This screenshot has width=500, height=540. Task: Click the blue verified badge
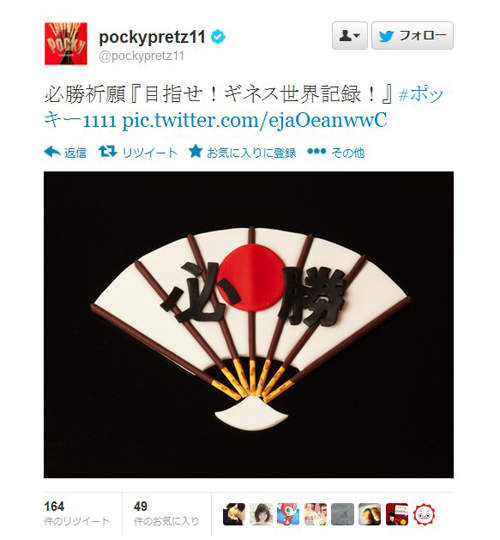[x=218, y=37]
